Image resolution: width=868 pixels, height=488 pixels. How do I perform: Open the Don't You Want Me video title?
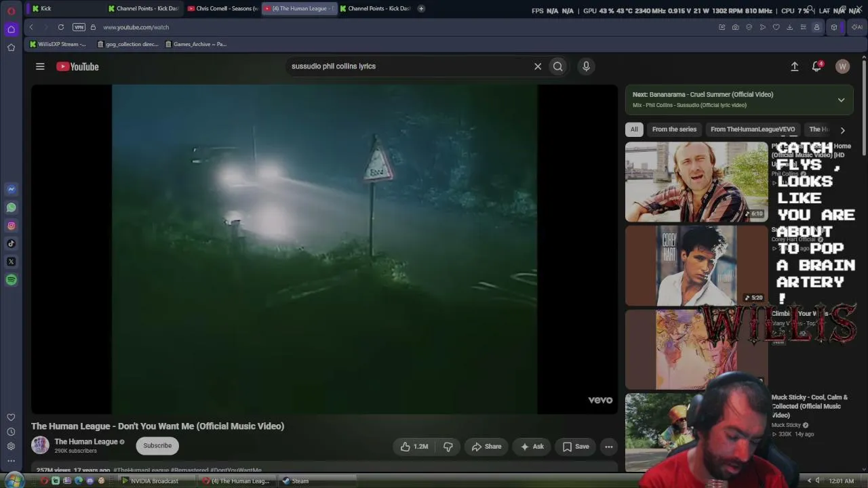(157, 426)
